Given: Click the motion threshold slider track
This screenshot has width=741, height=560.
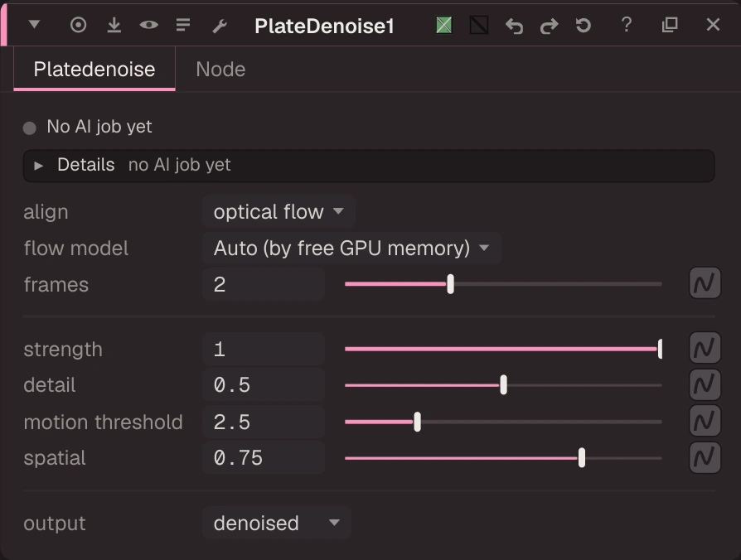Looking at the screenshot, I should (x=503, y=422).
